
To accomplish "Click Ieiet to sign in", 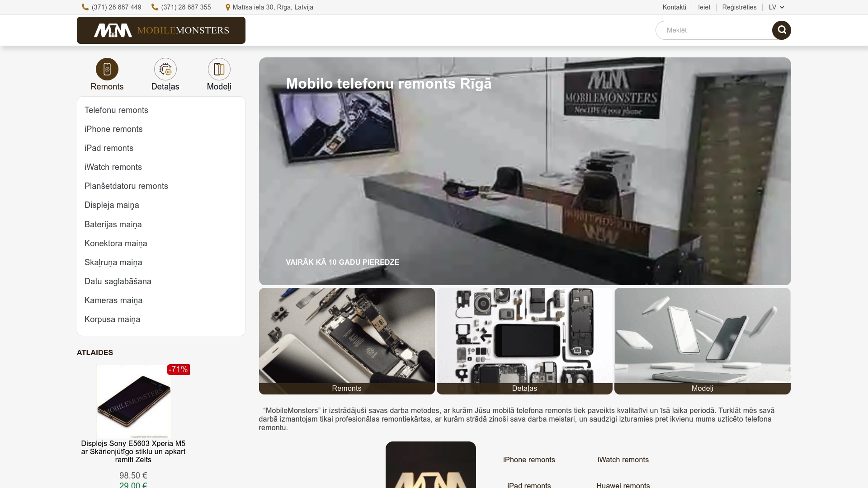I will click(x=704, y=7).
